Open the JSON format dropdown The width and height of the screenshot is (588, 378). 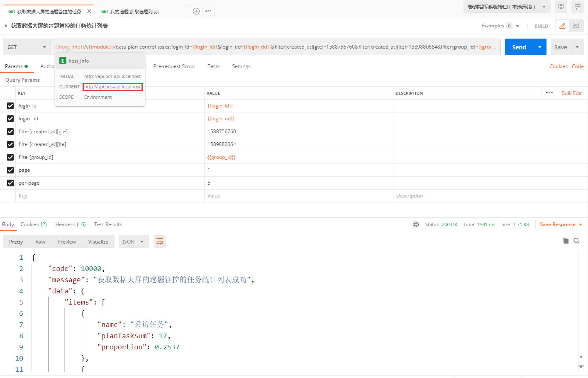133,241
